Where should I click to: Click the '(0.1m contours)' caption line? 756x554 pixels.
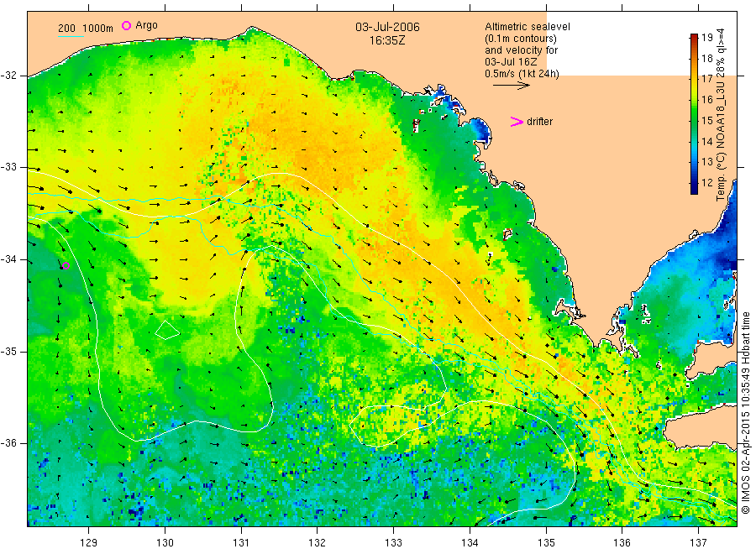[520, 39]
